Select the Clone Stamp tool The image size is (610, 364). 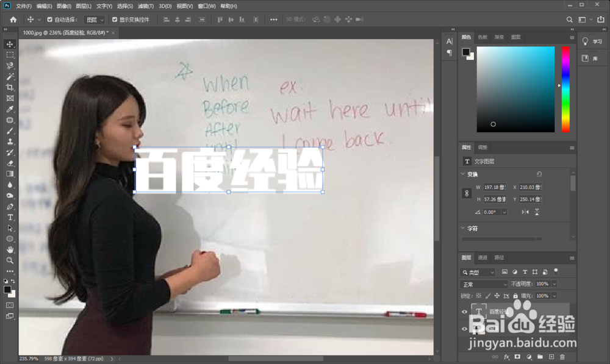pyautogui.click(x=10, y=141)
